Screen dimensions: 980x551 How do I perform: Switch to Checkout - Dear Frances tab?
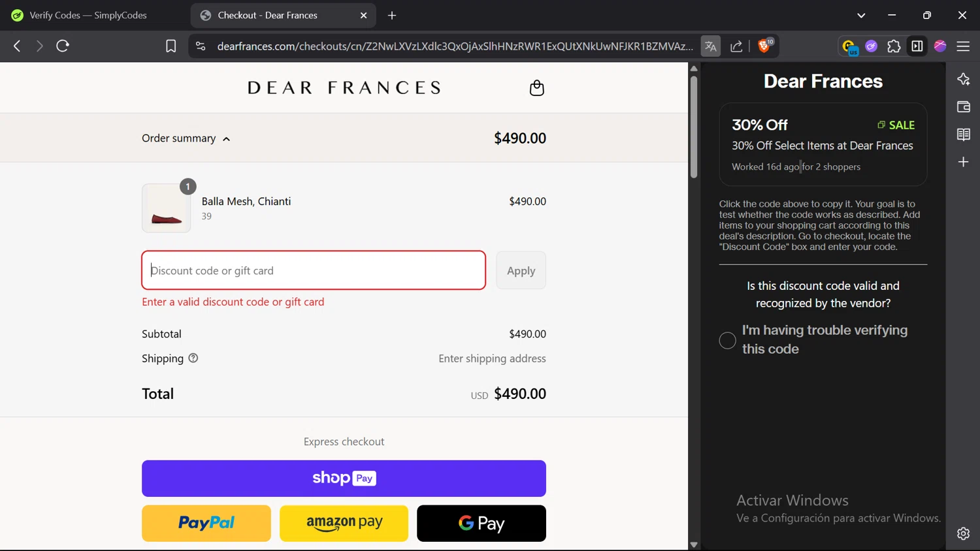(283, 15)
